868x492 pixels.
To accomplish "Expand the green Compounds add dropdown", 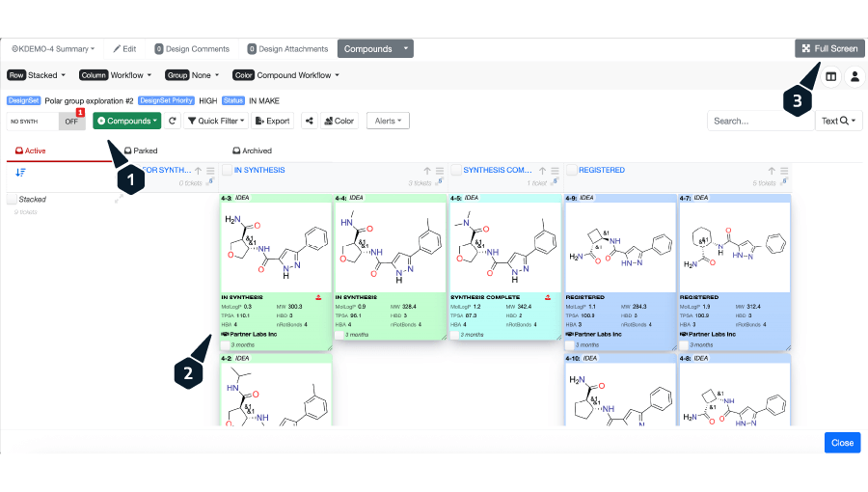I will pos(126,121).
